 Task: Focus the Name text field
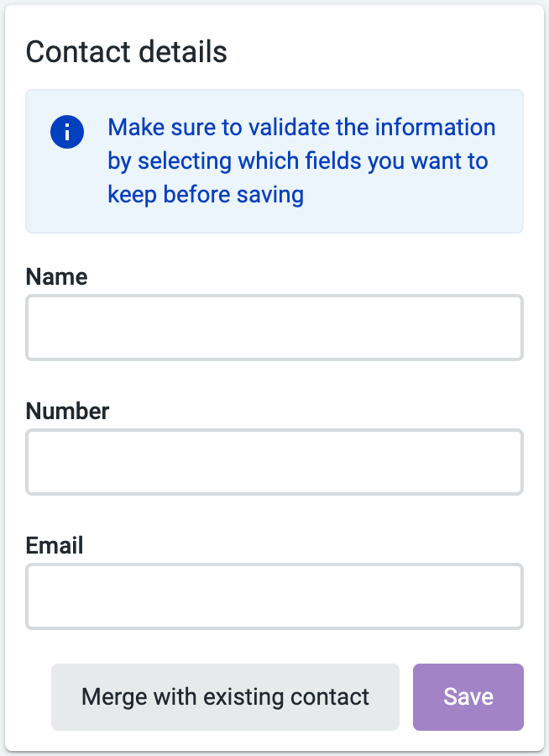coord(274,328)
